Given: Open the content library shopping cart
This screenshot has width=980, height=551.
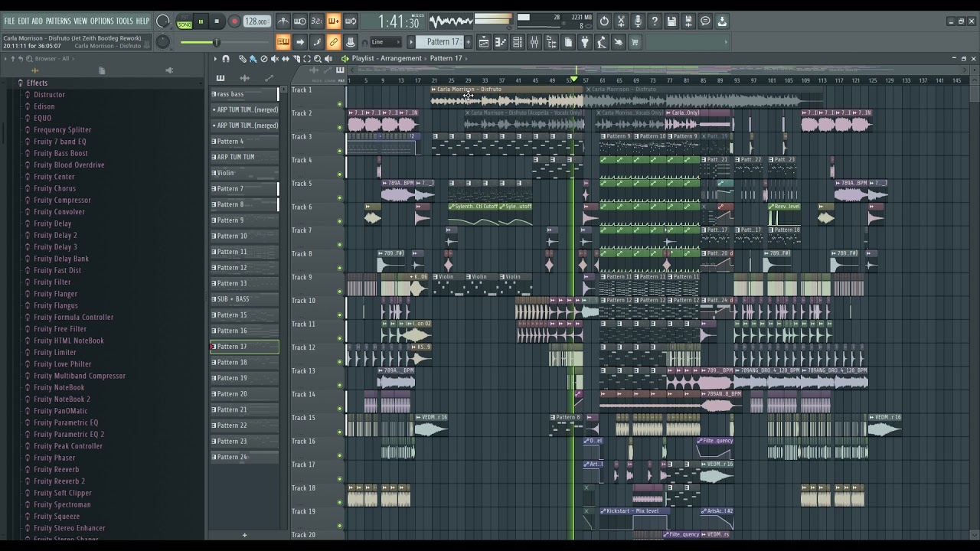Looking at the screenshot, I should [x=635, y=42].
